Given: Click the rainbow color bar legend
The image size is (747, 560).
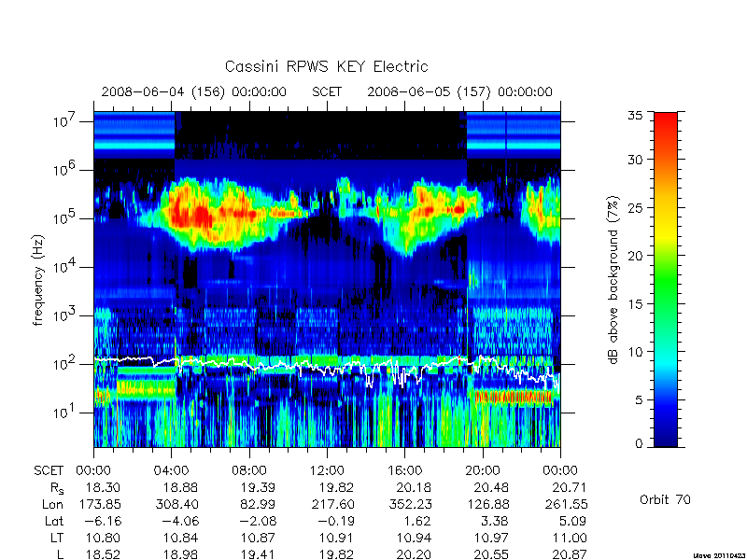Looking at the screenshot, I should tap(666, 279).
